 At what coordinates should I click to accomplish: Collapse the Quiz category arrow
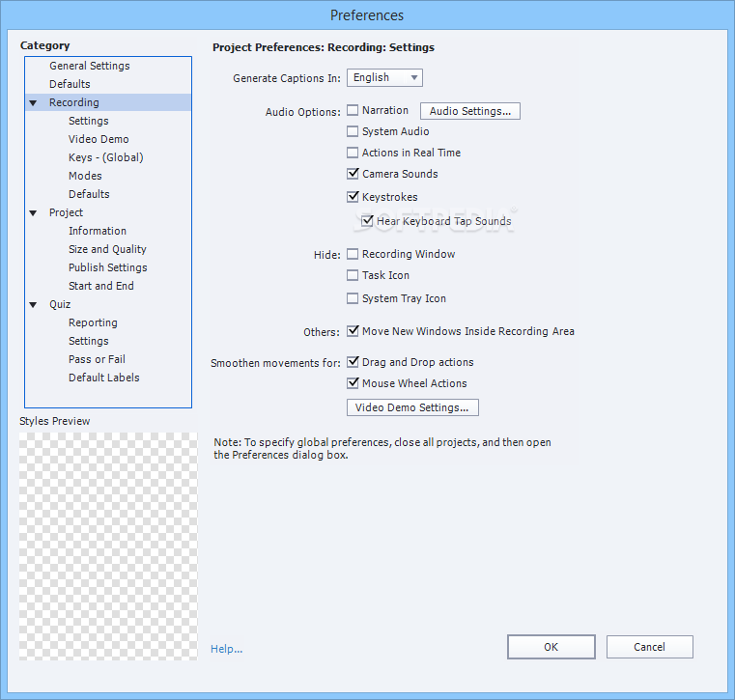point(33,305)
